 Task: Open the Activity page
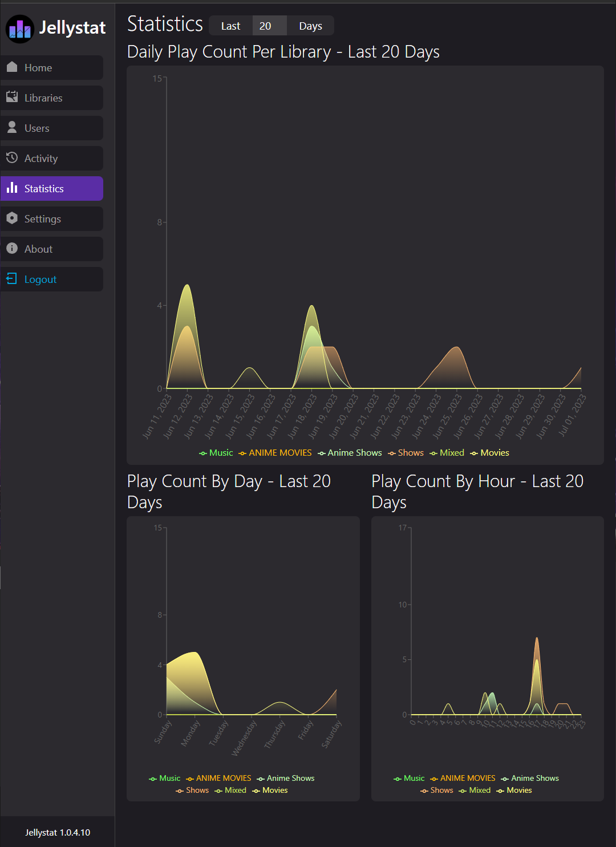click(52, 158)
